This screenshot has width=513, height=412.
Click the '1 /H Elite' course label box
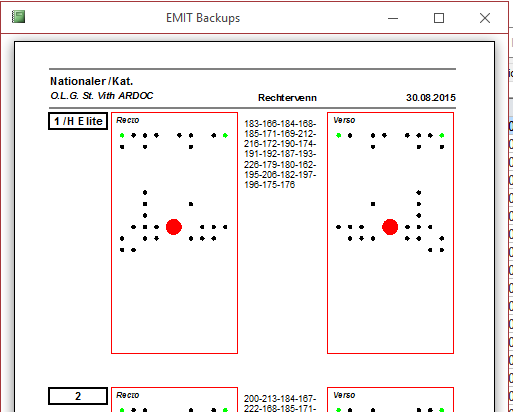tap(78, 121)
